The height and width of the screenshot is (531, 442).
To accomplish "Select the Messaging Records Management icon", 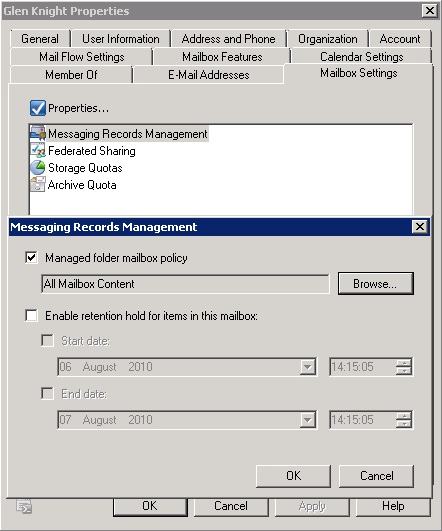I will [x=38, y=133].
